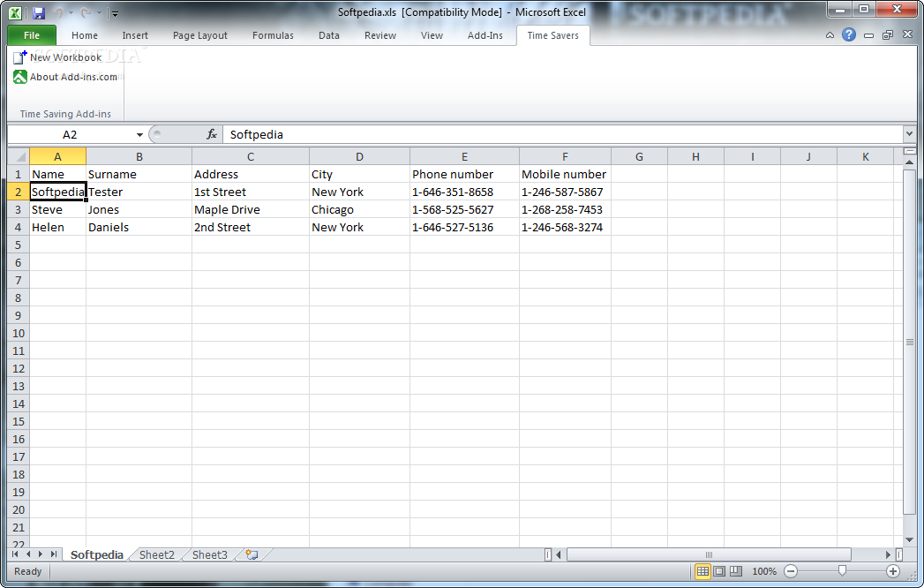Minimize the ribbon with the caret icon
The height and width of the screenshot is (588, 924).
(830, 35)
